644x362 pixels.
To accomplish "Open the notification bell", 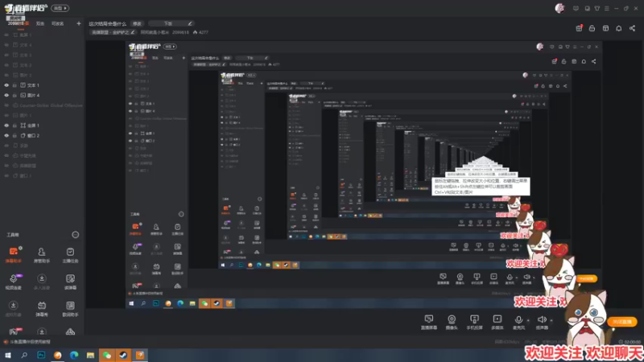I will [x=618, y=28].
